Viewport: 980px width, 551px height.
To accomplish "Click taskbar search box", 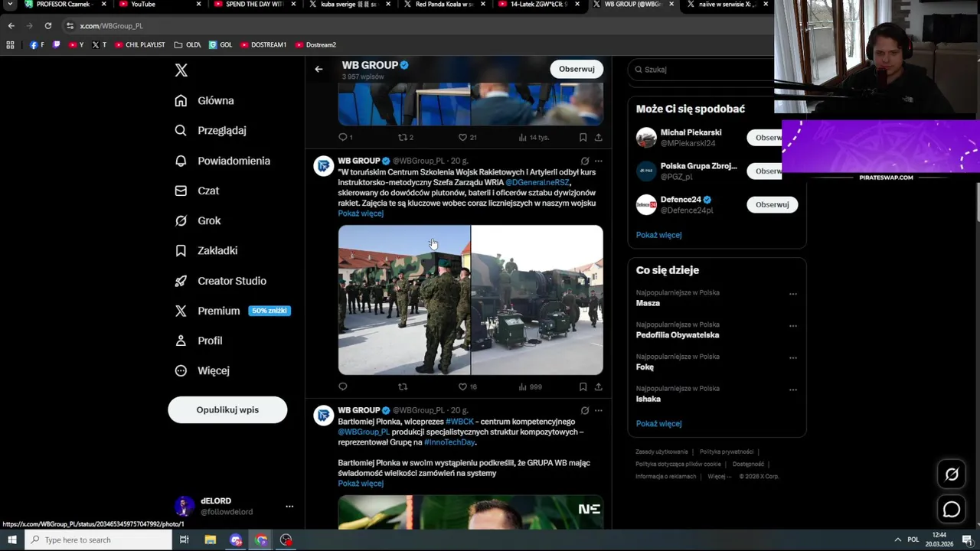I will coord(98,540).
